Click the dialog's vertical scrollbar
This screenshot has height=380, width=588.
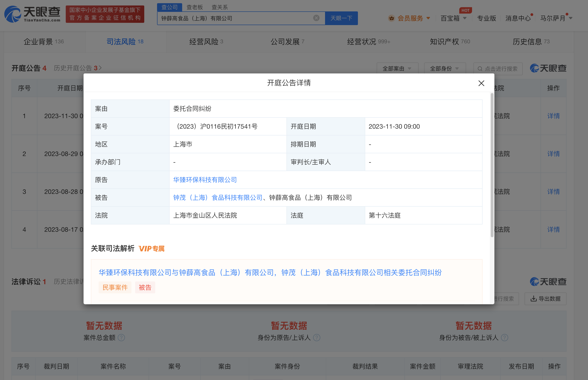pos(492,165)
